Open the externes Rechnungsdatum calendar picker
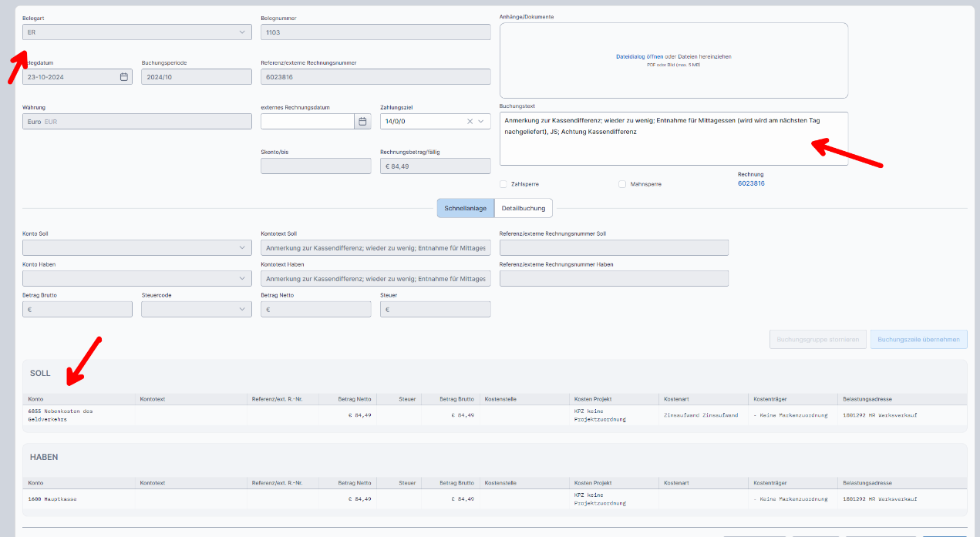Screen dimensions: 980x537 coord(362,122)
